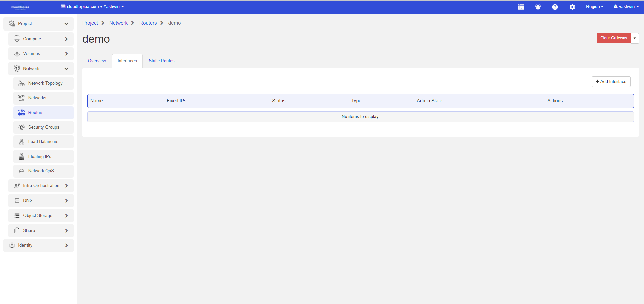Open the console terminal icon in header

[x=521, y=7]
